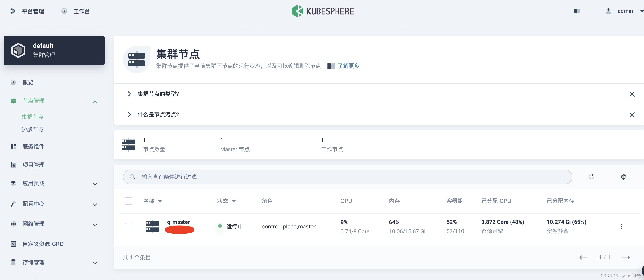
Task: Click the 应用负载 layers icon
Action: point(13,183)
